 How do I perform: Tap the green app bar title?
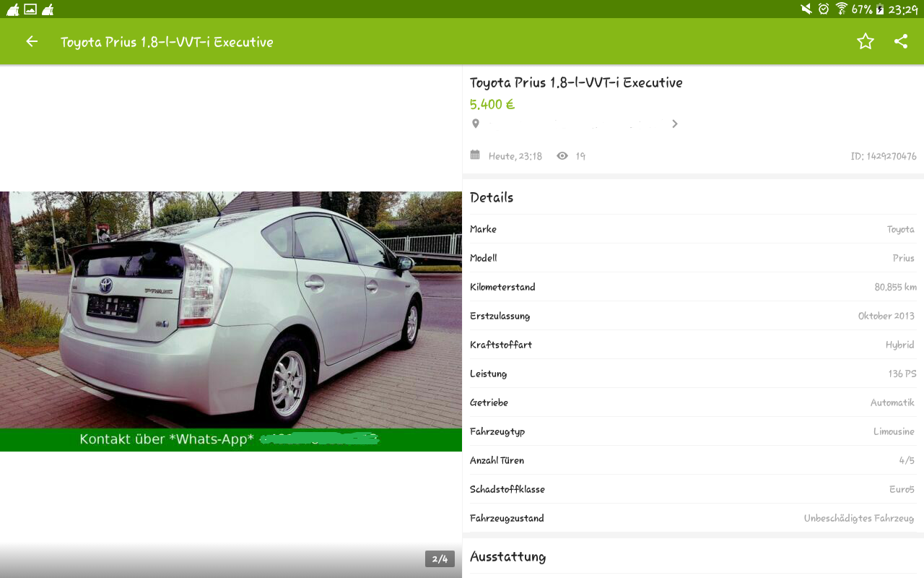[167, 42]
